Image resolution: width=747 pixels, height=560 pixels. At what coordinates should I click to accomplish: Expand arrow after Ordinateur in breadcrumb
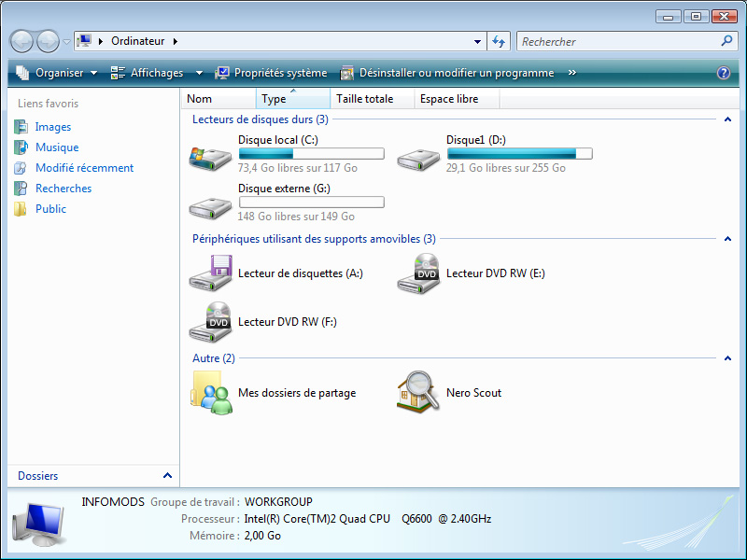click(176, 41)
